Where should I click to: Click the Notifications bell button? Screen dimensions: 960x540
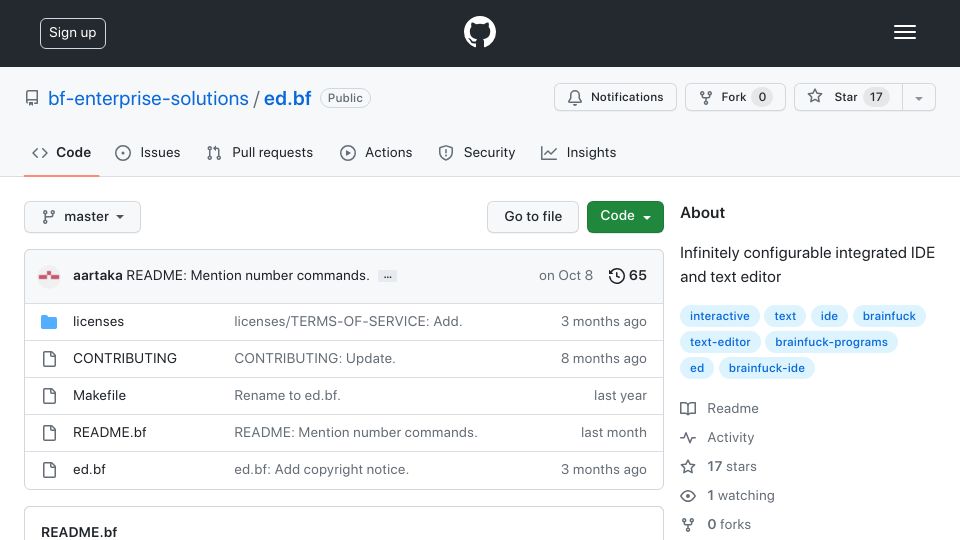615,97
